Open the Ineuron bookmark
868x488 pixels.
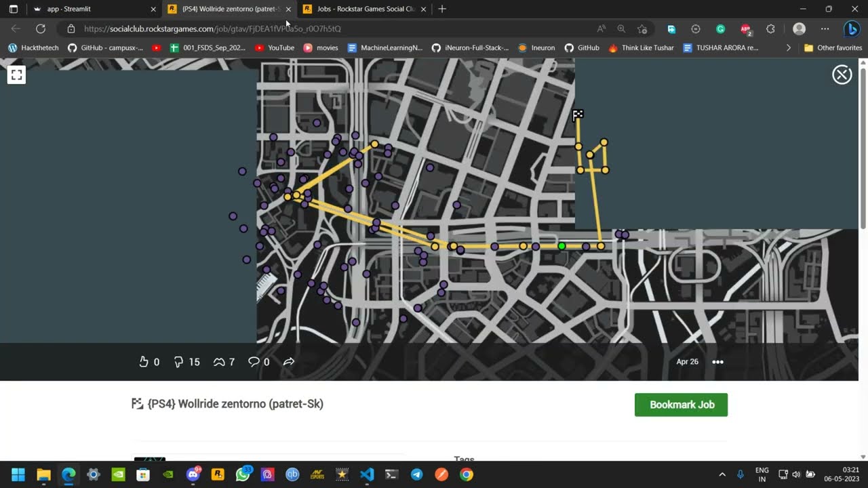[536, 47]
